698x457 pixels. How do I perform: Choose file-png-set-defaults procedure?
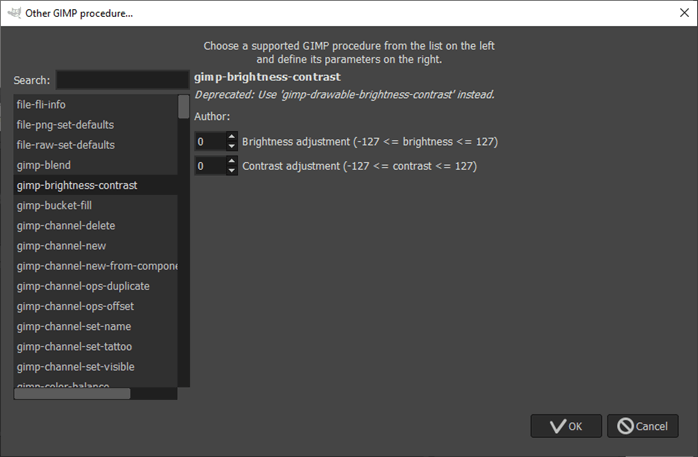[65, 125]
